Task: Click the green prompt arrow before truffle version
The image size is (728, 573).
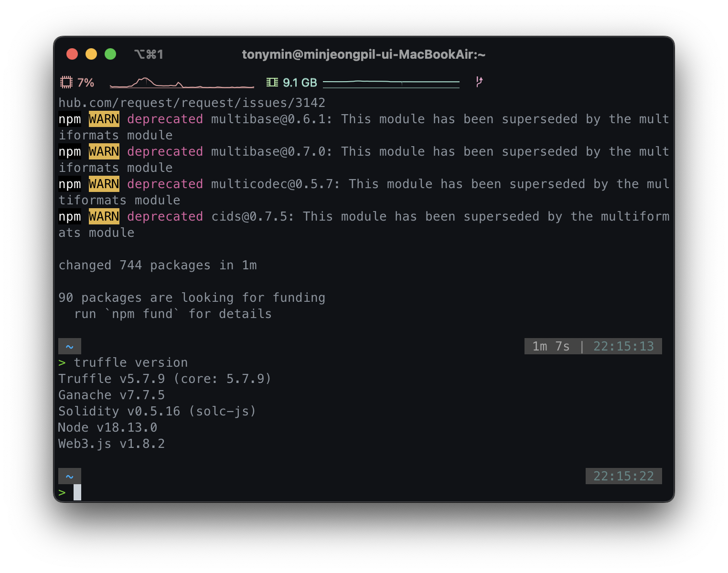Action: [62, 363]
